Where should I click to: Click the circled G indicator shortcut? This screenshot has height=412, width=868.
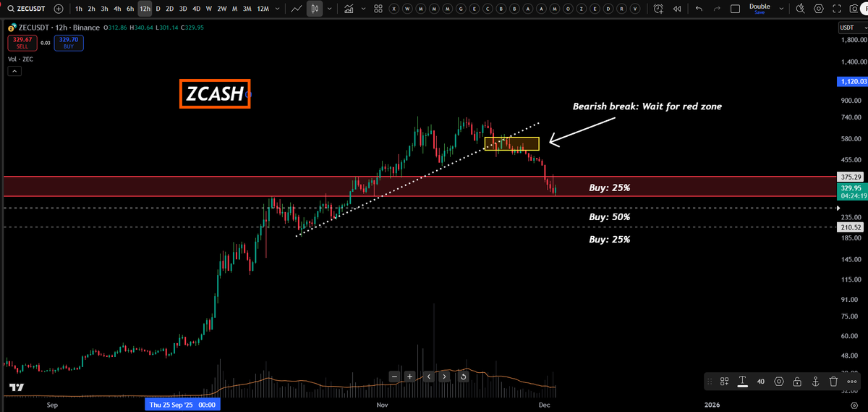[460, 9]
